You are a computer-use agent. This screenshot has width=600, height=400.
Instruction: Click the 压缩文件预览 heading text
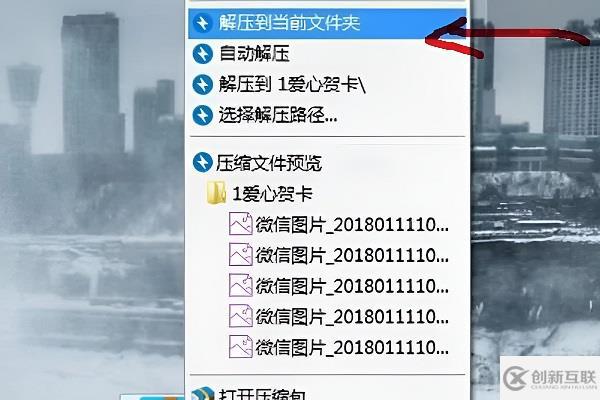[269, 163]
